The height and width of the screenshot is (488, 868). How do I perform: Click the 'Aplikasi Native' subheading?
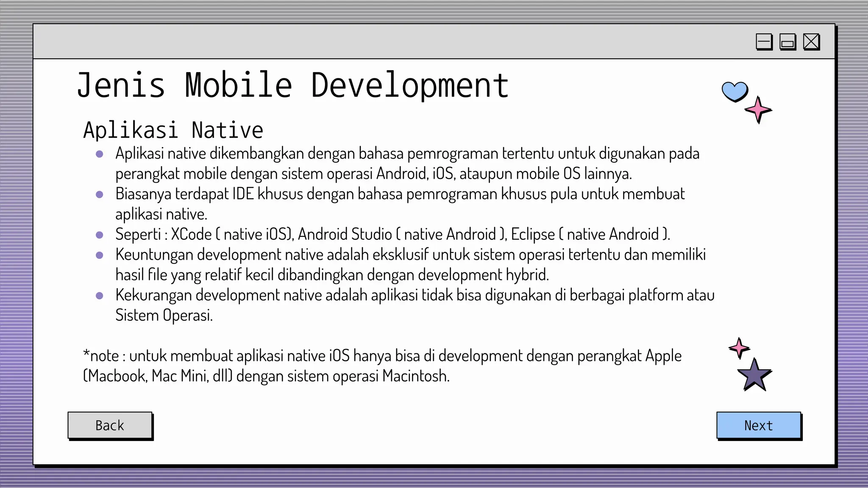point(173,130)
